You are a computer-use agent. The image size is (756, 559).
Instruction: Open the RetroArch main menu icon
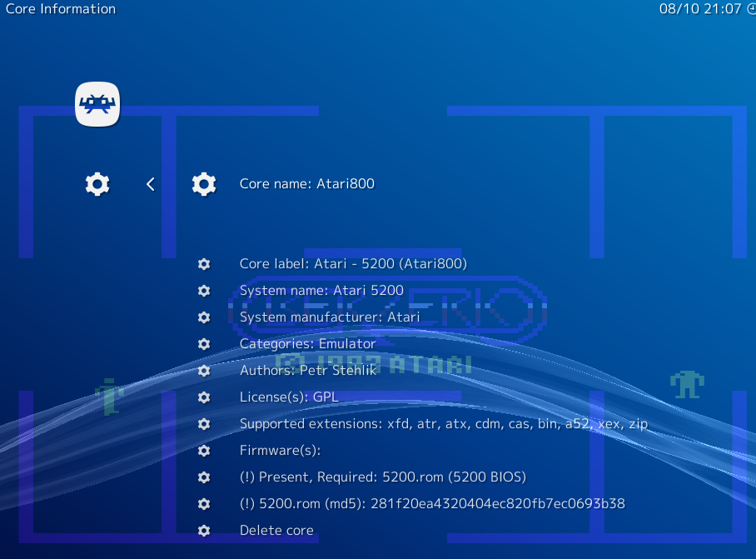[97, 104]
